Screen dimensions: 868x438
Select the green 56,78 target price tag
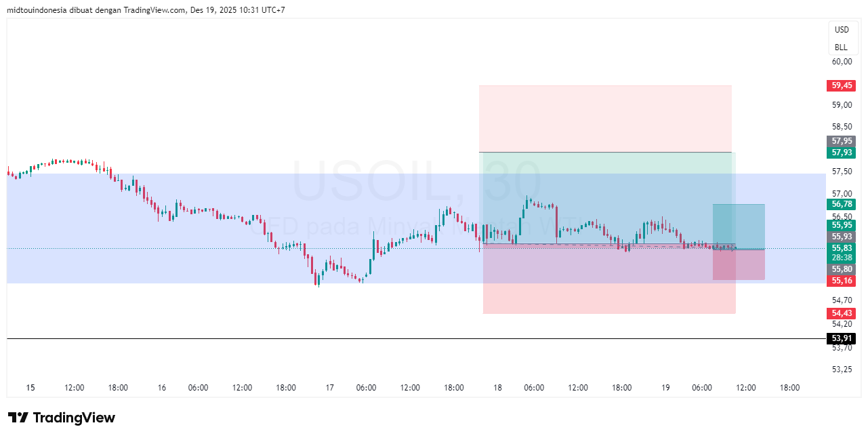click(841, 204)
